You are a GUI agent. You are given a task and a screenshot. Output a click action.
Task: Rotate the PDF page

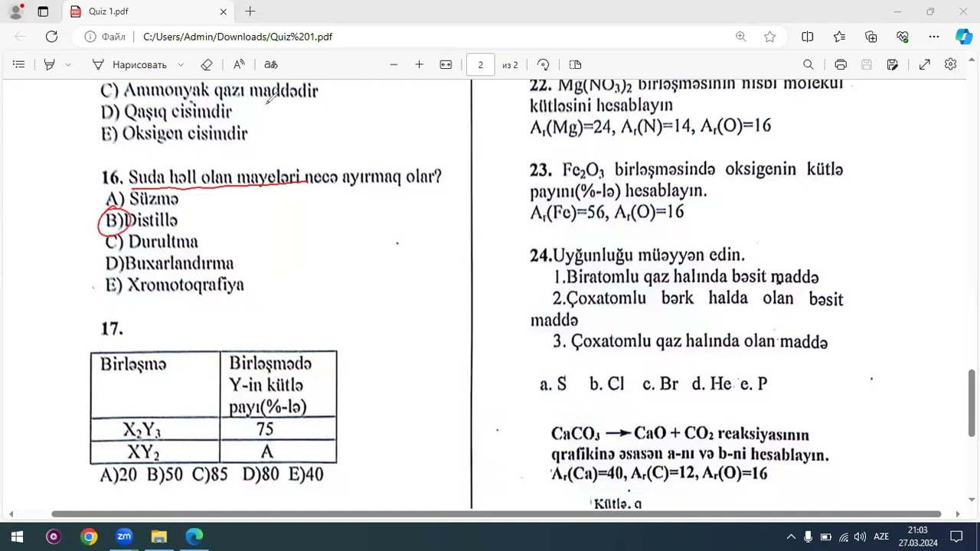[543, 65]
